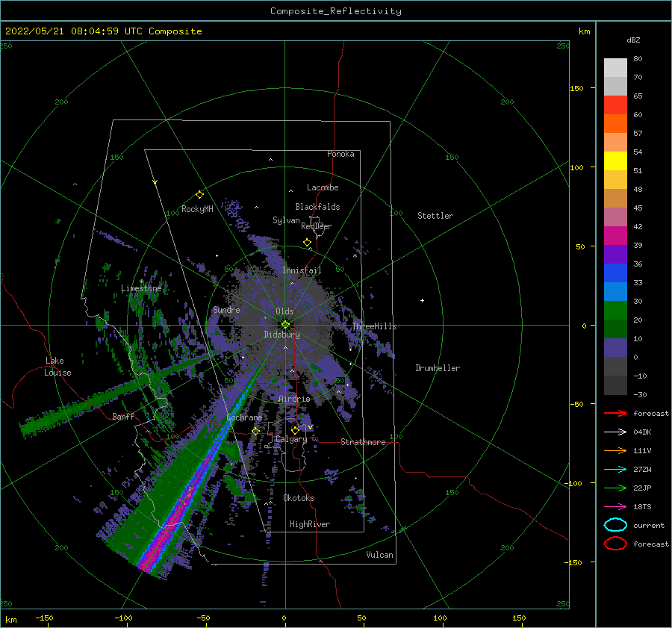The width and height of the screenshot is (672, 628).
Task: Click the Lacombe city label
Action: [323, 187]
